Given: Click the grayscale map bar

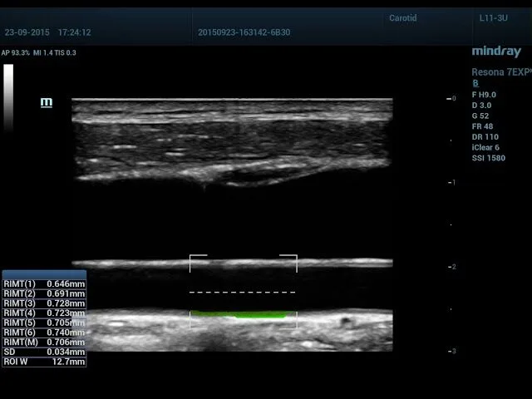Looking at the screenshot, I should point(8,97).
